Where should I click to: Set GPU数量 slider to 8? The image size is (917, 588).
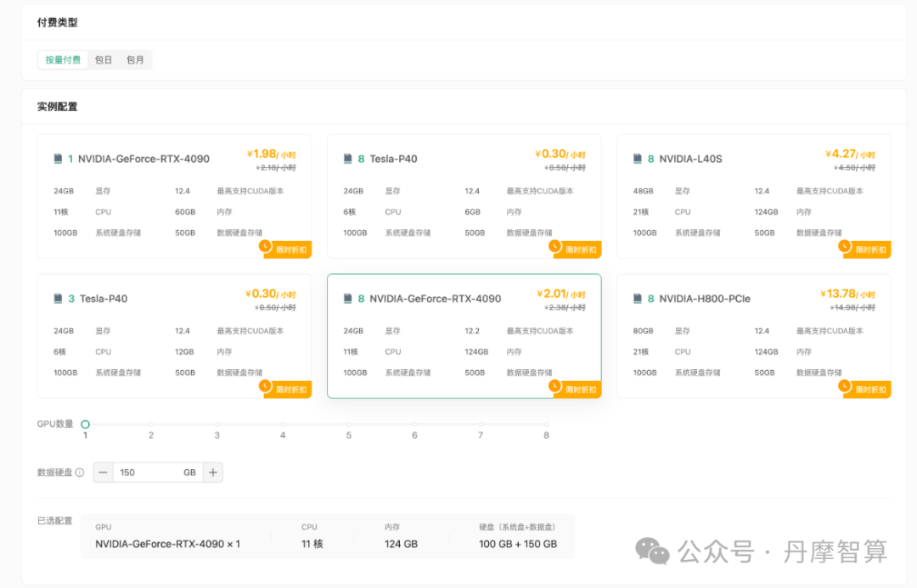tap(546, 424)
